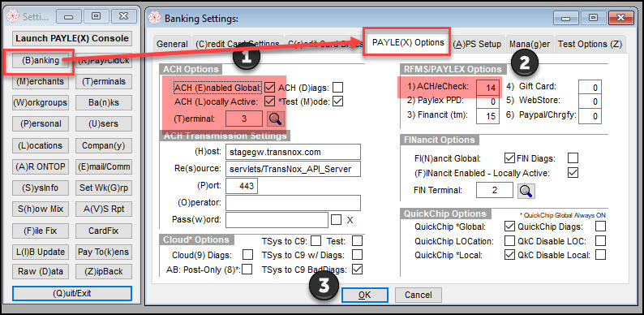
Task: Open (U)sers settings
Action: click(x=104, y=123)
